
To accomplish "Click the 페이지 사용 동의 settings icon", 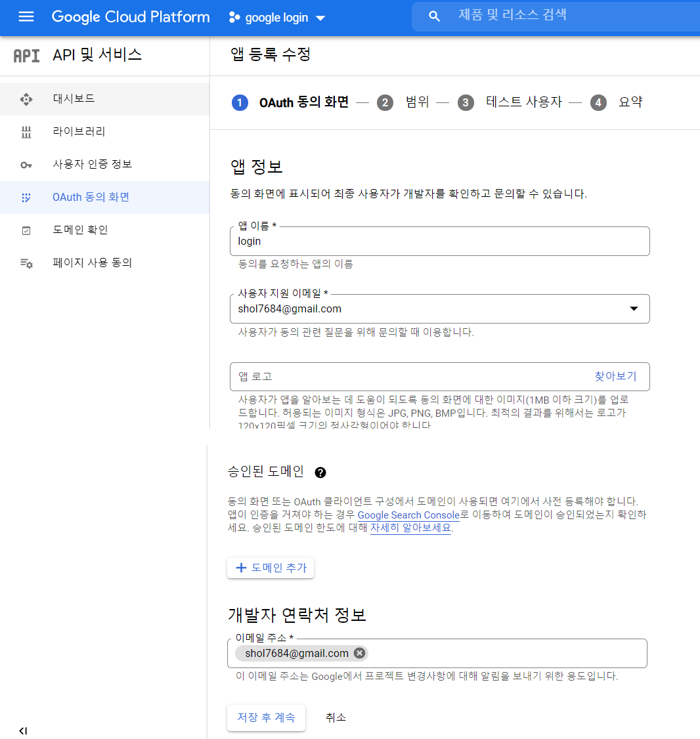I will point(26,263).
